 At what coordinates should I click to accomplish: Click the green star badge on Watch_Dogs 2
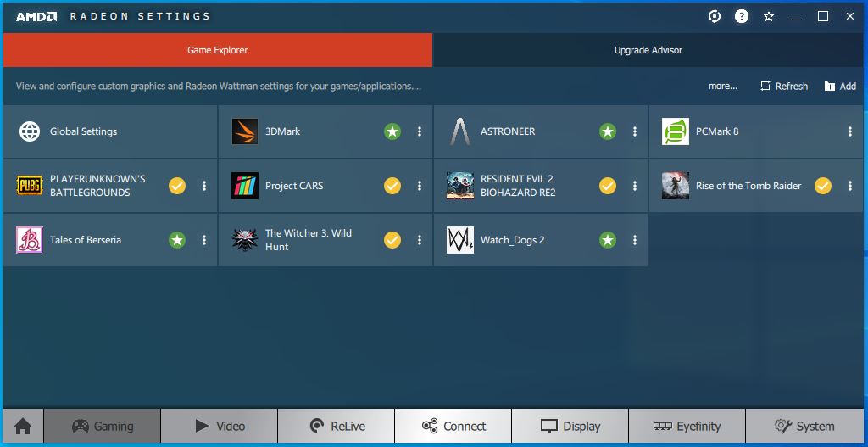click(x=608, y=240)
